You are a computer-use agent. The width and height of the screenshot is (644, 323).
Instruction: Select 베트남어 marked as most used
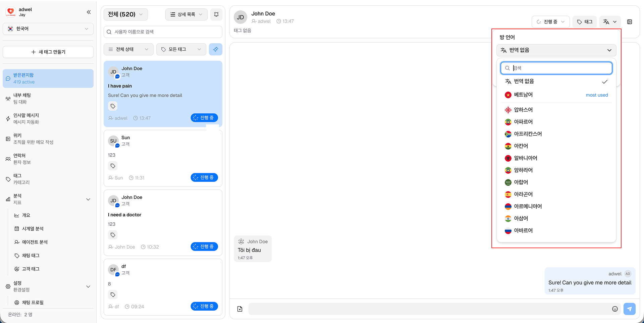(523, 95)
